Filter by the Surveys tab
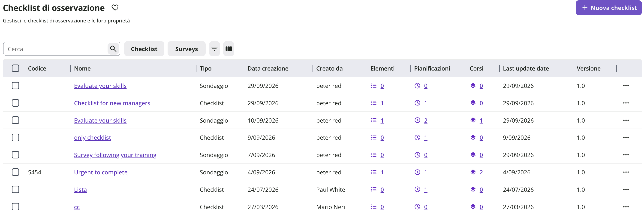 pos(187,49)
